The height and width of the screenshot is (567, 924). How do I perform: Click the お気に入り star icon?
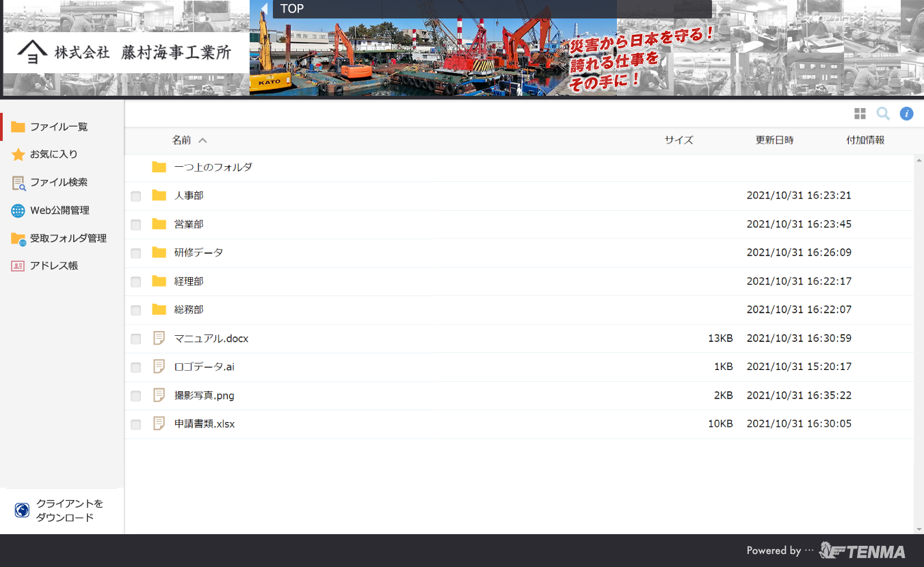[x=18, y=155]
